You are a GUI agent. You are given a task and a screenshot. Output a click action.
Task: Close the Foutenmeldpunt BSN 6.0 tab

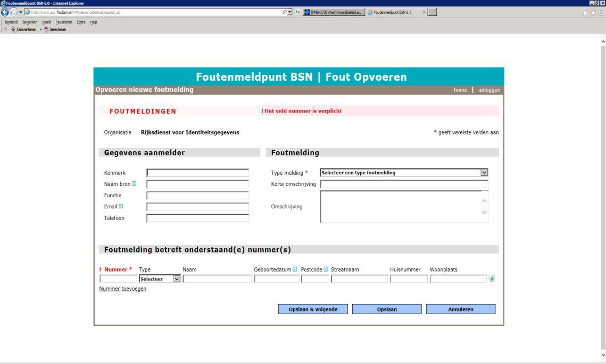424,12
